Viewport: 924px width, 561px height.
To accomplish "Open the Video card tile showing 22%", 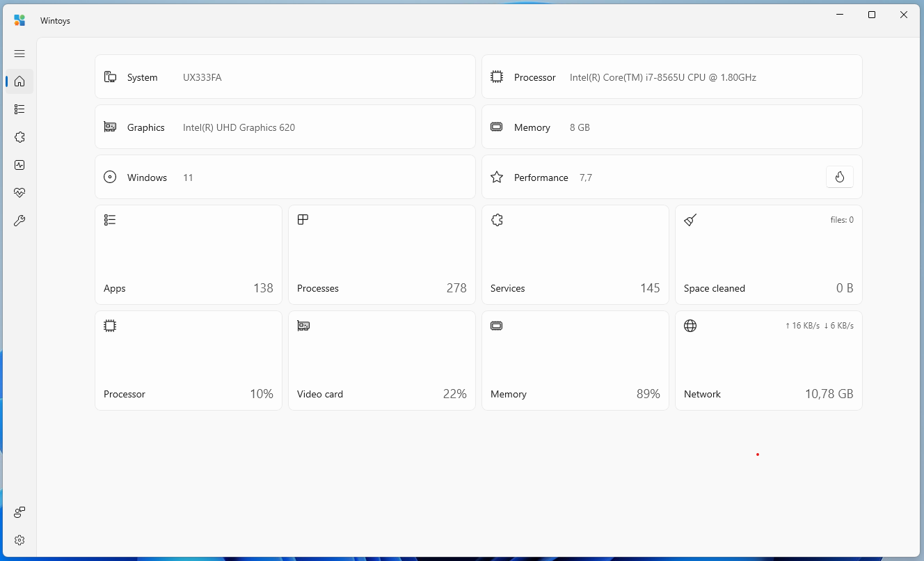I will [x=382, y=361].
